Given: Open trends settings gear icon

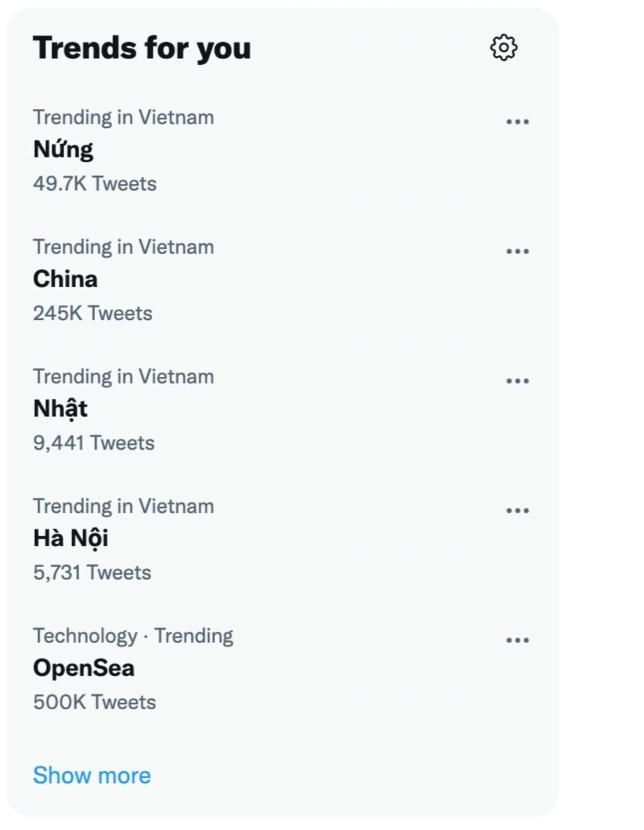Looking at the screenshot, I should click(x=504, y=48).
